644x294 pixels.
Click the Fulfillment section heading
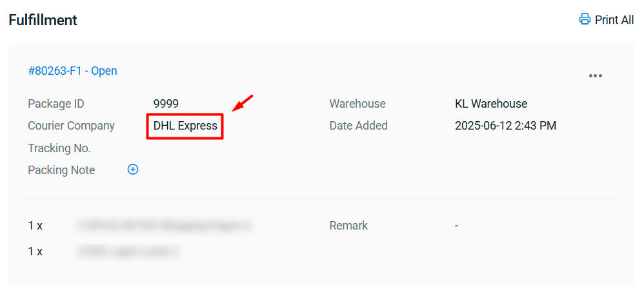click(x=43, y=20)
